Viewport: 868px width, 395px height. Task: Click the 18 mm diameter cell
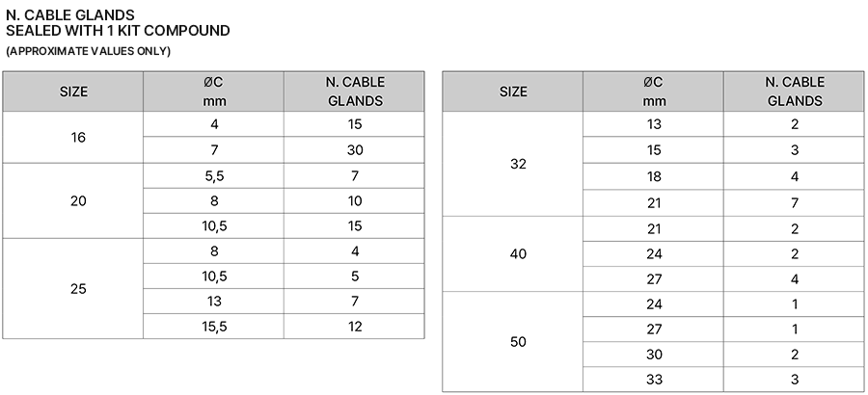point(654,176)
